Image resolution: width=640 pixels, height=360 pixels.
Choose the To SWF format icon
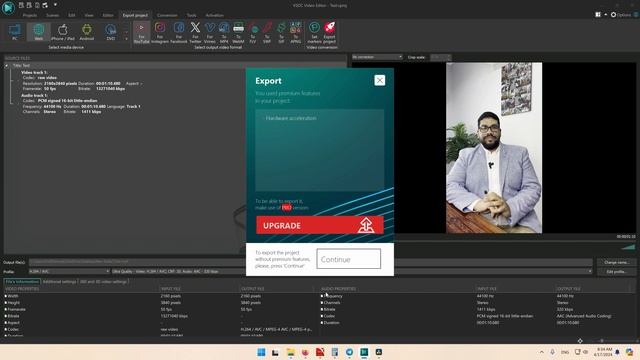[267, 33]
